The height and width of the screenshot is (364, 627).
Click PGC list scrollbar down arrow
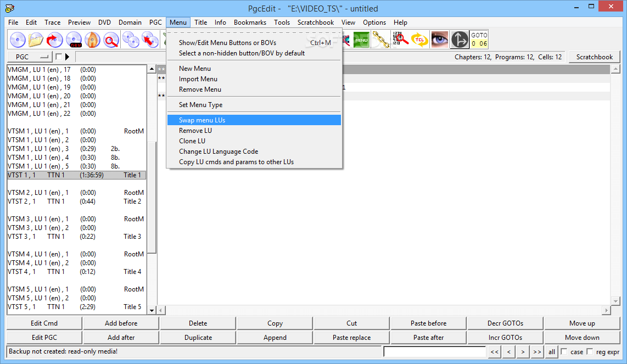152,310
